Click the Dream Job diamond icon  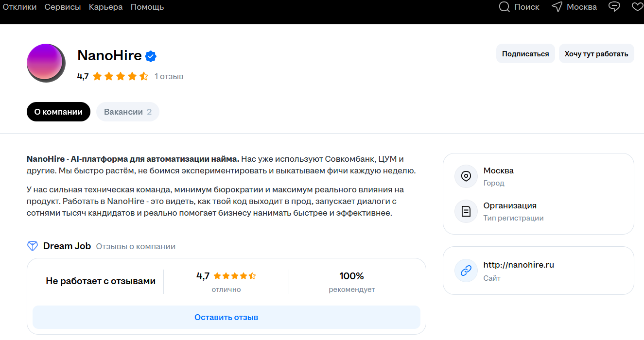point(33,246)
